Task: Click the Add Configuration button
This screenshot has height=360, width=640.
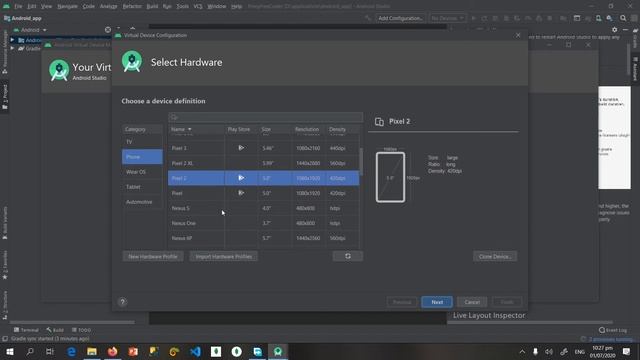Action: click(400, 18)
